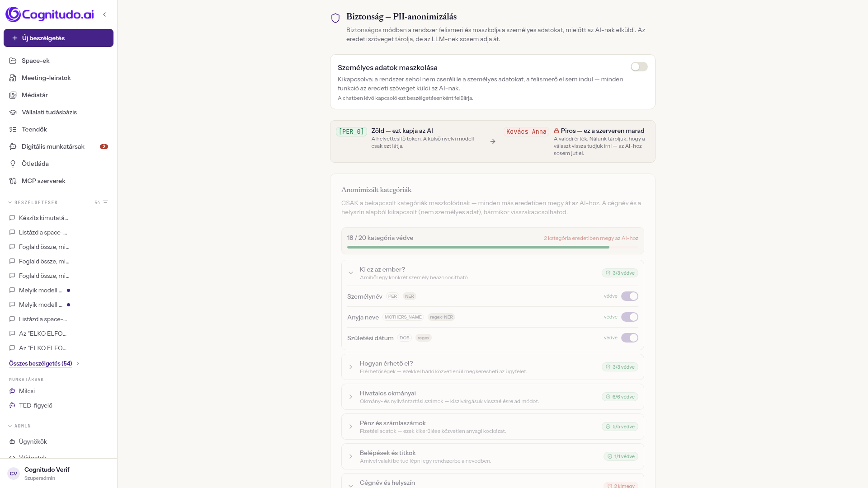Click the 2 kimegy badge
This screenshot has height=488, width=868.
(x=621, y=485)
